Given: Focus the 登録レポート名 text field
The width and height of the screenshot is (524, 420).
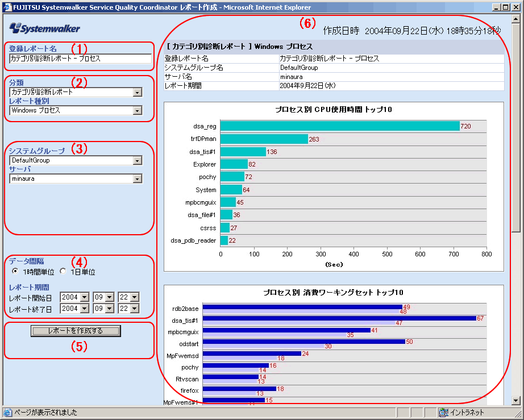Looking at the screenshot, I should coord(80,59).
